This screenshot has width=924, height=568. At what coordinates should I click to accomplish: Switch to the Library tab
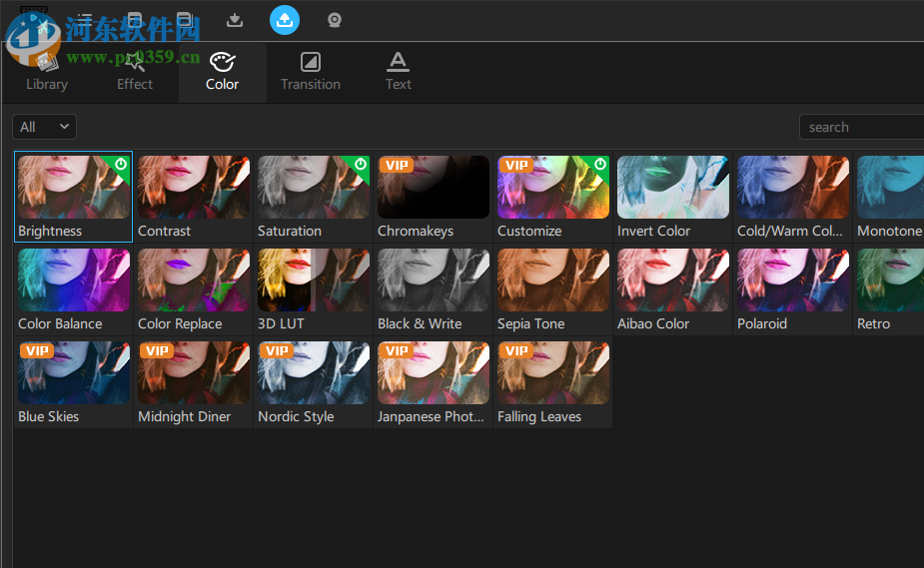(47, 73)
